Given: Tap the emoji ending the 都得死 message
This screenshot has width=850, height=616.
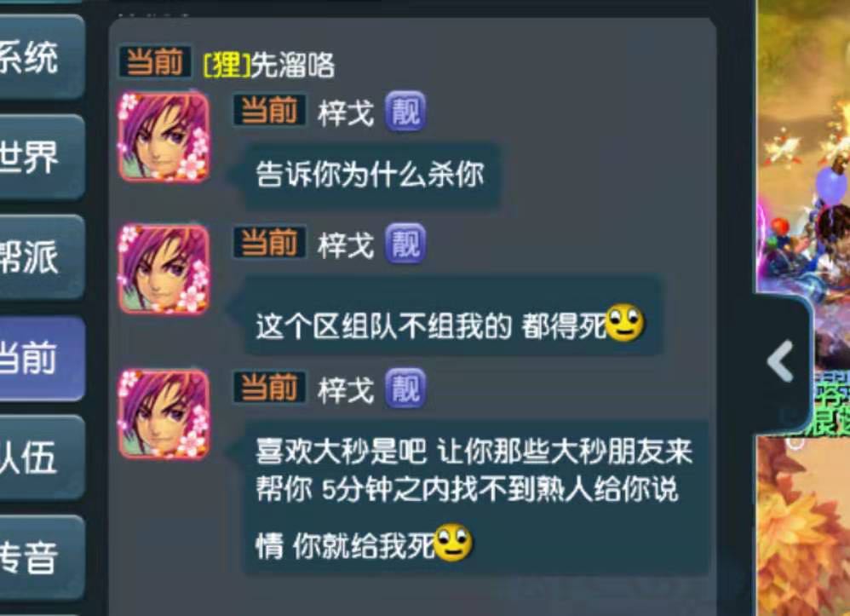Looking at the screenshot, I should click(624, 323).
